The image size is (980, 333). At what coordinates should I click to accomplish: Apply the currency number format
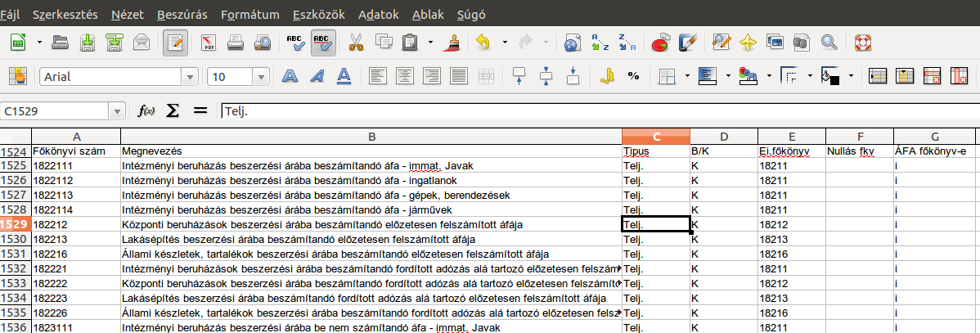tap(606, 77)
